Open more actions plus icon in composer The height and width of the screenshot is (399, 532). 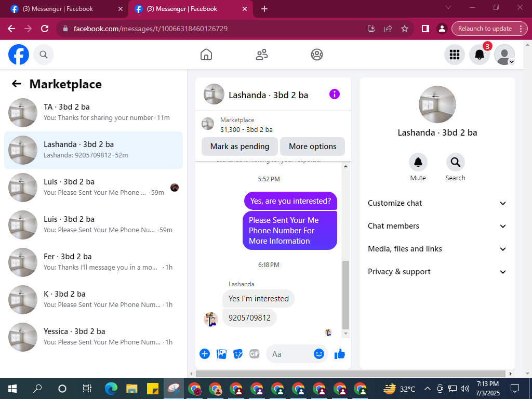click(205, 354)
